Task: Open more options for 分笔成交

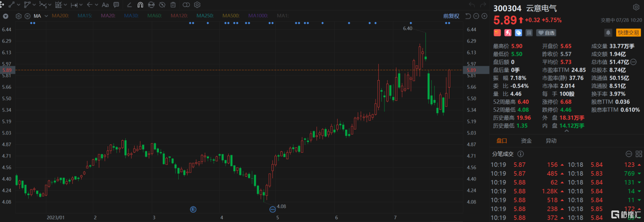Action: (x=629, y=154)
